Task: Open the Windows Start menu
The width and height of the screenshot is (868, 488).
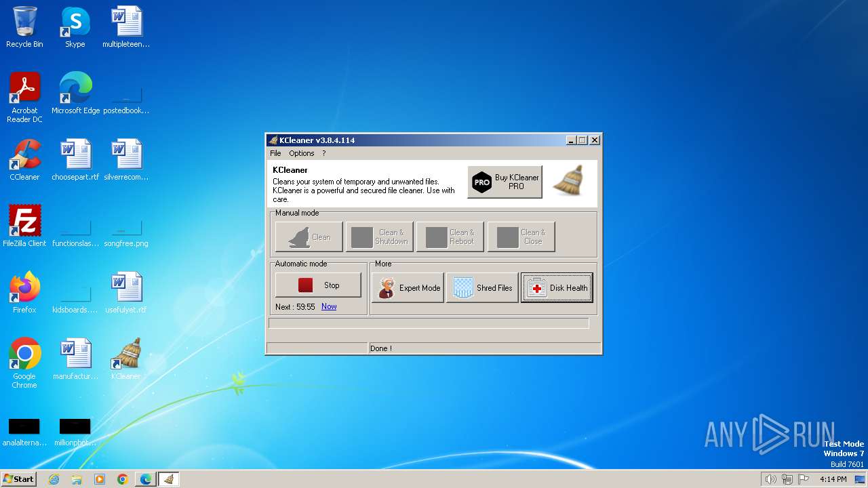Action: point(19,479)
